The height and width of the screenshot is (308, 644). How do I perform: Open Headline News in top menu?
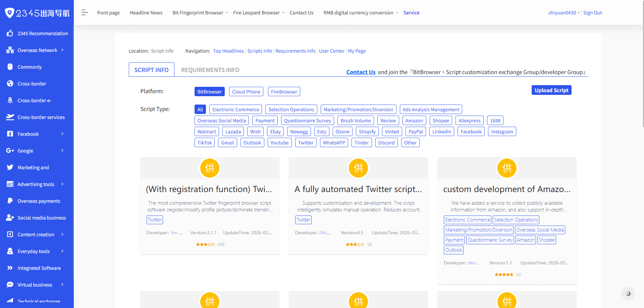(x=146, y=13)
